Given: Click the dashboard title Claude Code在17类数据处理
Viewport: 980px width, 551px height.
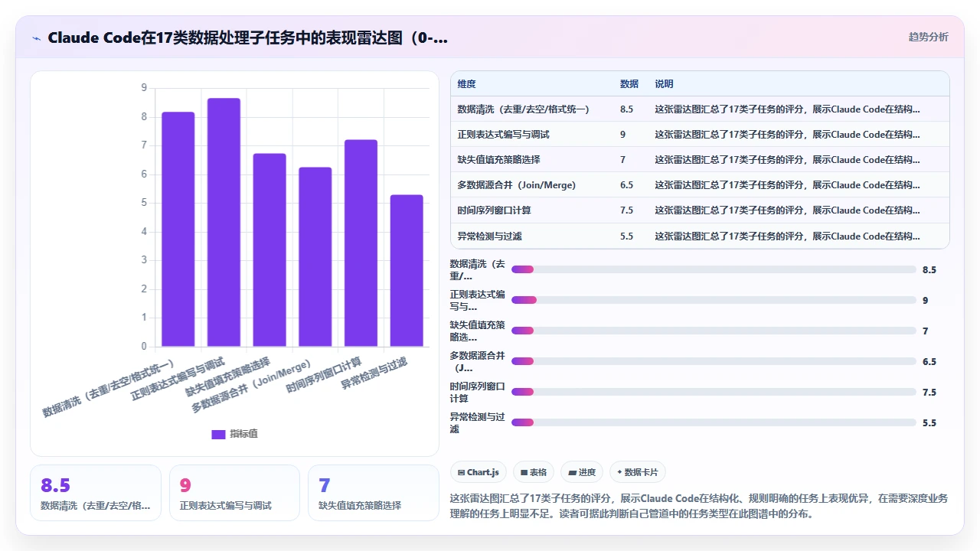Looking at the screenshot, I should 248,37.
